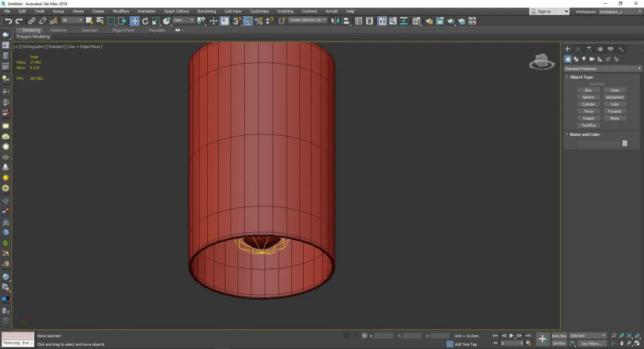Viewport: 644px width, 349px height.
Task: Toggle Auto Key animation mode
Action: [559, 336]
